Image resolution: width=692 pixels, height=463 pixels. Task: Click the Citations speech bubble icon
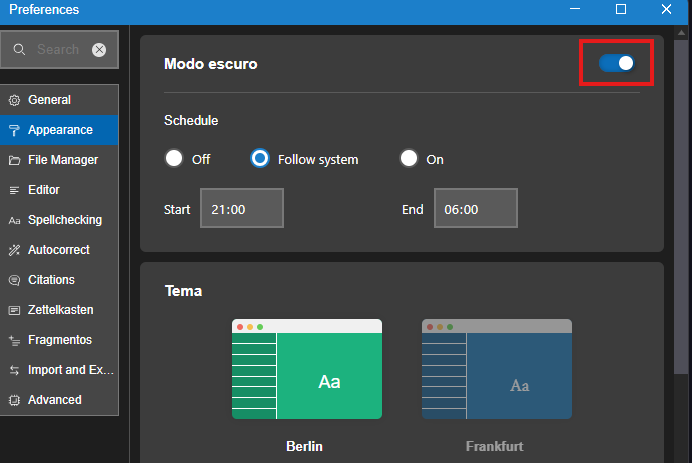click(14, 280)
